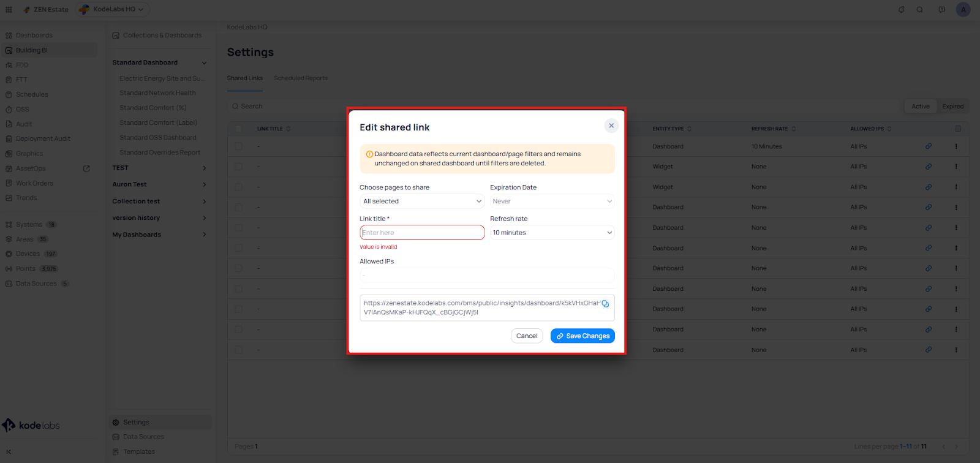Click the search icon in top bar
This screenshot has height=463, width=980.
(919, 10)
